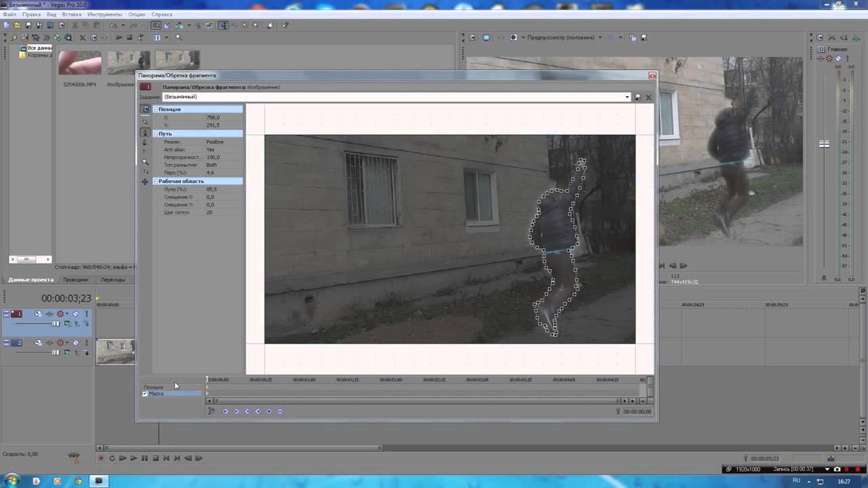Adjust the master volume fader

pos(825,144)
